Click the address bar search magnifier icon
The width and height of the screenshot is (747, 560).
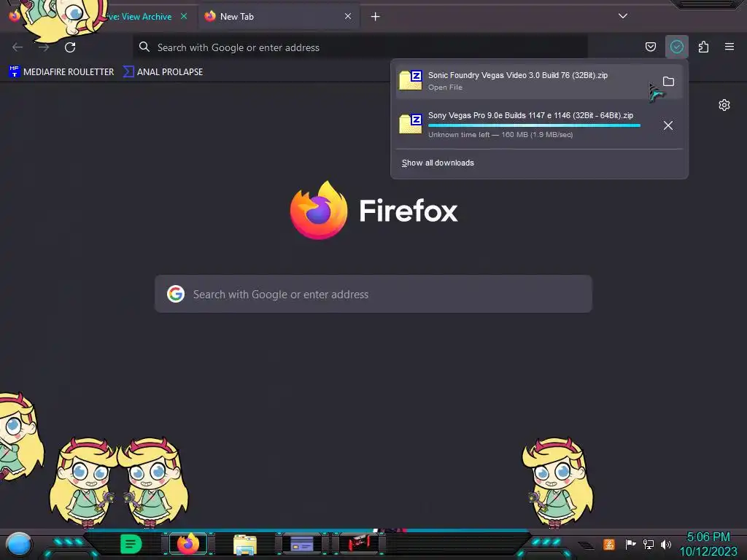click(x=144, y=47)
